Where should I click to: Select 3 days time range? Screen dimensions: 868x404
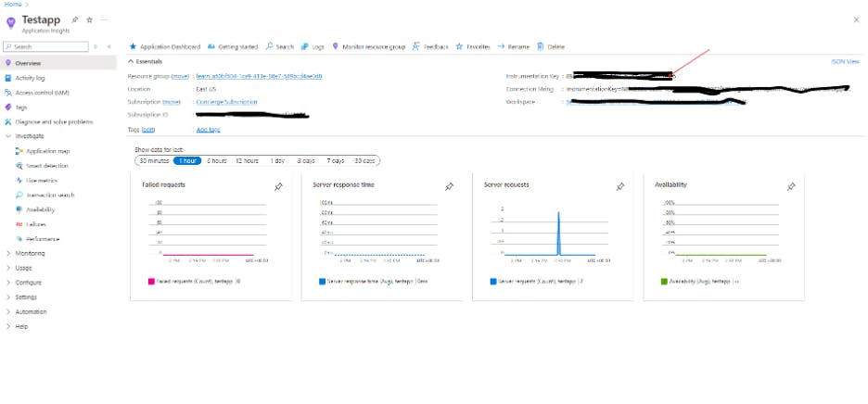306,160
